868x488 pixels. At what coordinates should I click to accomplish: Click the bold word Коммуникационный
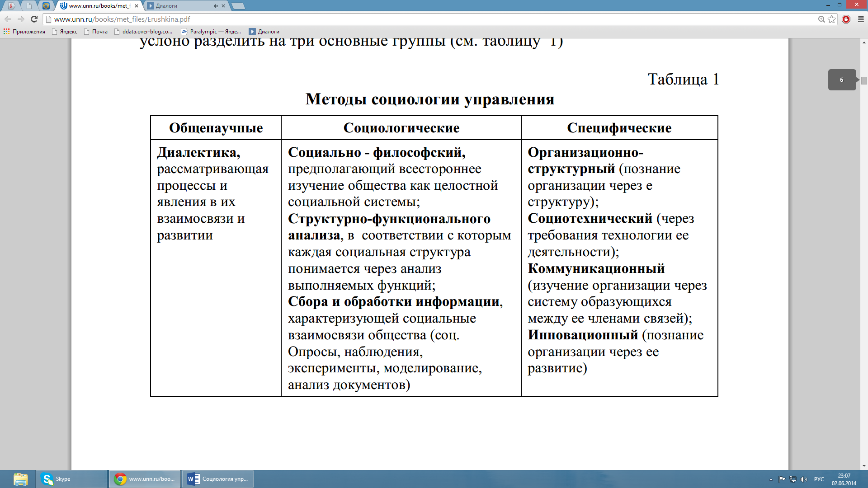tap(596, 268)
